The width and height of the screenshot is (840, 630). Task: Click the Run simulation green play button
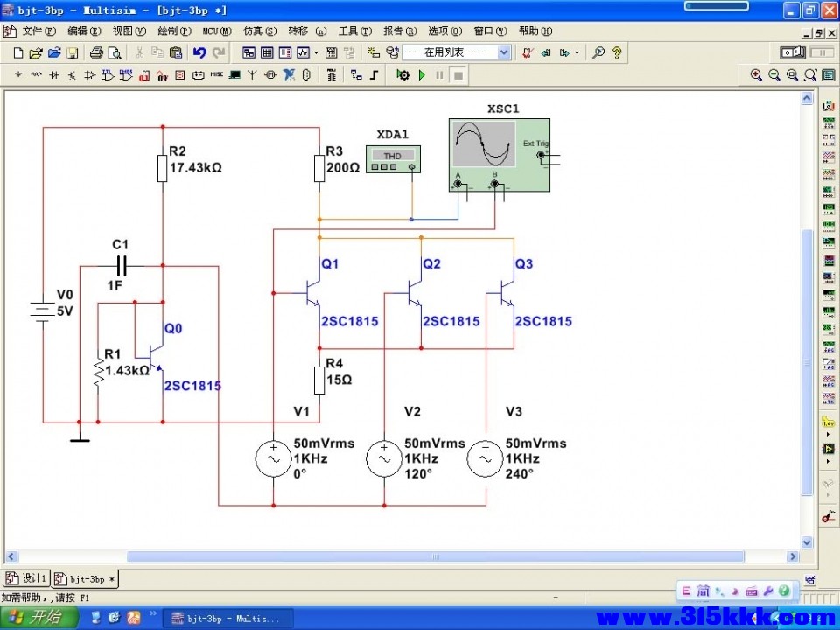click(422, 75)
